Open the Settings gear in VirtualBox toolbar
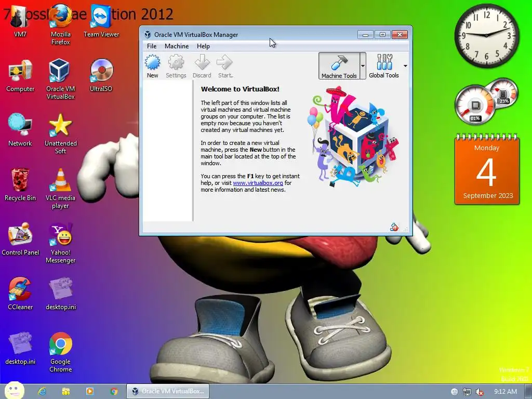532x399 pixels. coord(176,66)
